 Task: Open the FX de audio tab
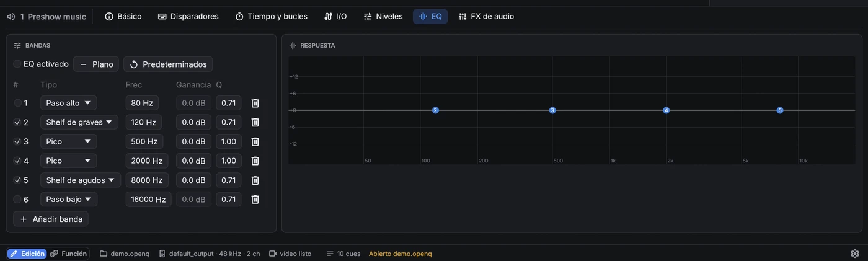point(486,17)
